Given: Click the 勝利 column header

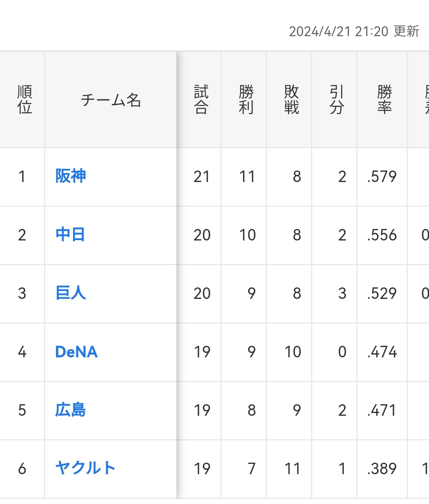Looking at the screenshot, I should click(246, 100).
